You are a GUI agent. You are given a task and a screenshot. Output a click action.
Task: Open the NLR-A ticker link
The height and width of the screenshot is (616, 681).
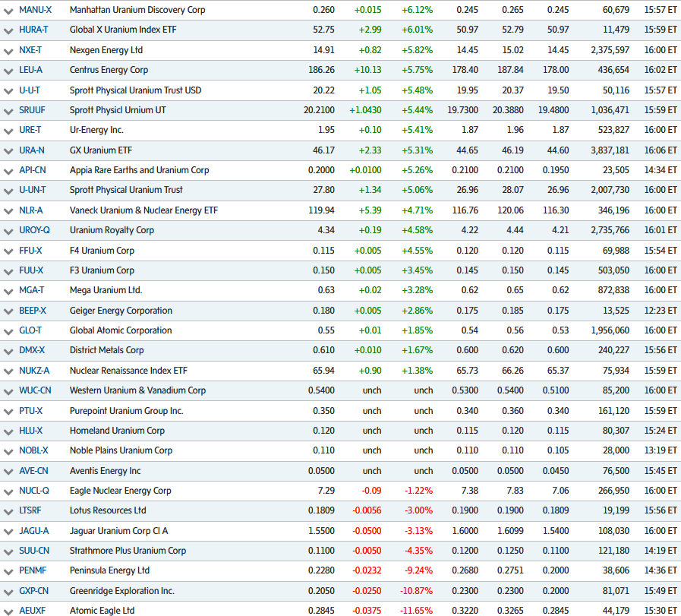(x=31, y=210)
